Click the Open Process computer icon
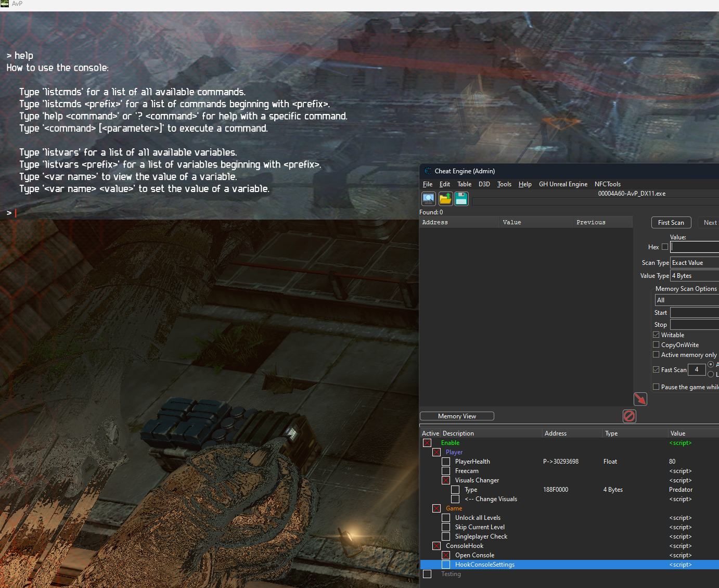This screenshot has height=588, width=719. pyautogui.click(x=429, y=199)
